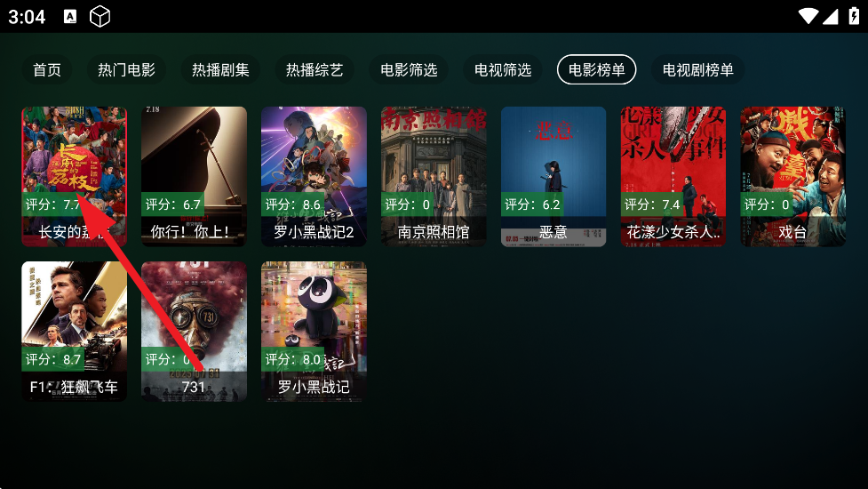
Task: Open the 电影筛选 filter tab
Action: (409, 69)
